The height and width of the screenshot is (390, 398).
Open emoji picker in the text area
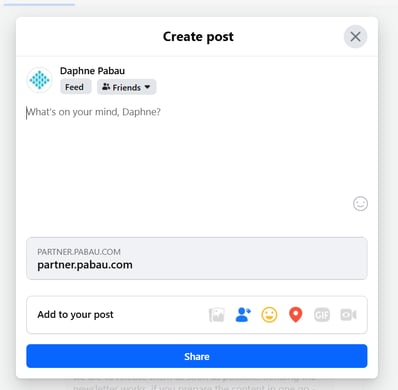pos(360,204)
